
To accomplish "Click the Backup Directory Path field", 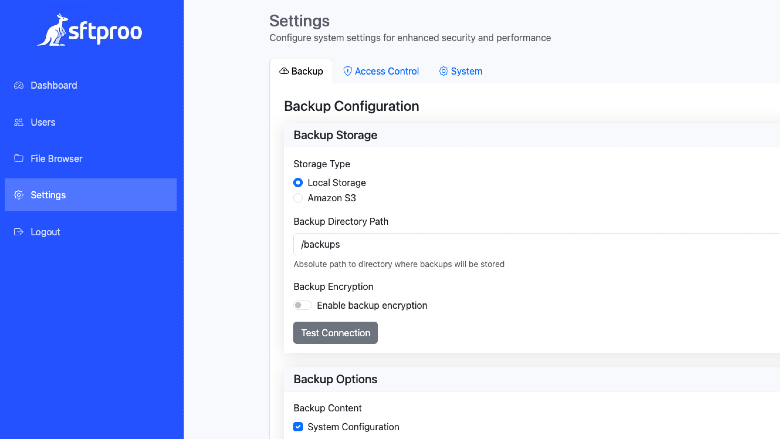I will (x=536, y=244).
